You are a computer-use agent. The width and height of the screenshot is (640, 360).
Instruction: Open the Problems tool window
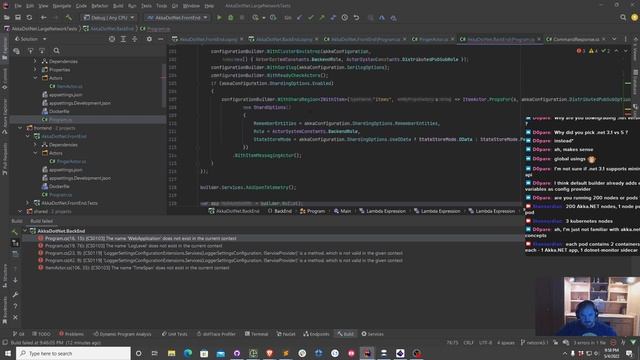(x=71, y=334)
